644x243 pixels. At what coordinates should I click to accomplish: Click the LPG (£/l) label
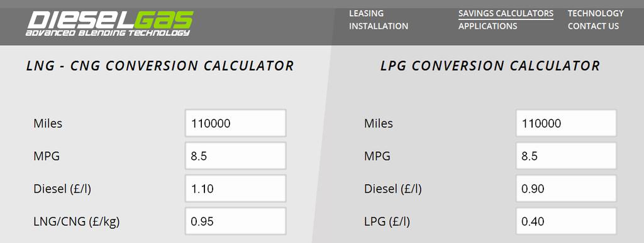pyautogui.click(x=387, y=222)
